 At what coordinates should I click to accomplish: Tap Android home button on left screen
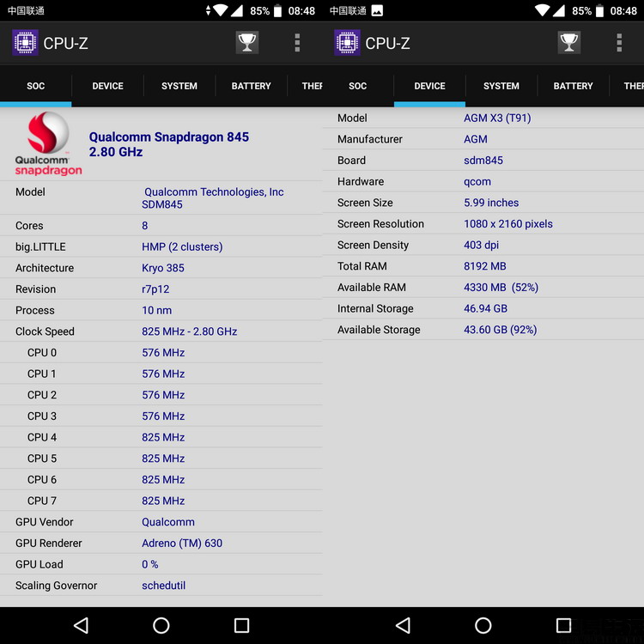point(161,625)
